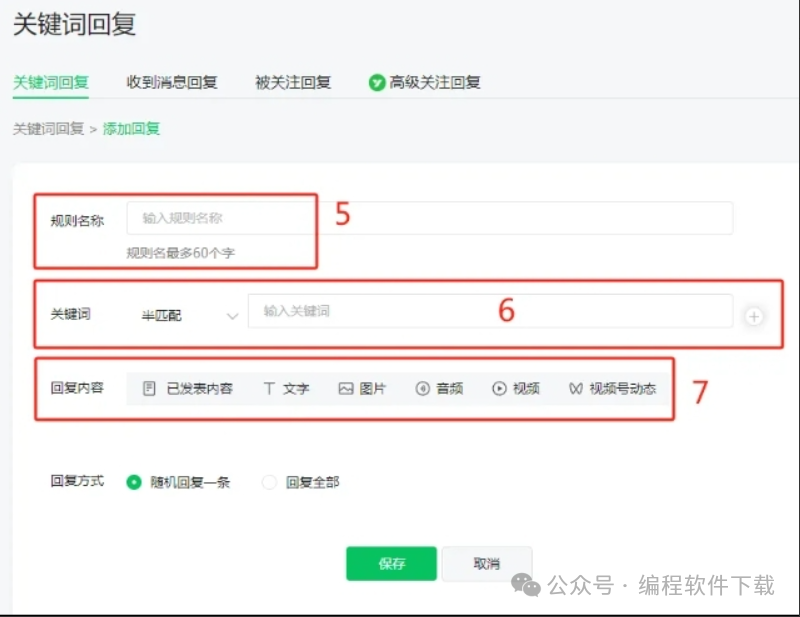The image size is (800, 617).
Task: Click the 已发表内容 document icon
Action: (149, 389)
